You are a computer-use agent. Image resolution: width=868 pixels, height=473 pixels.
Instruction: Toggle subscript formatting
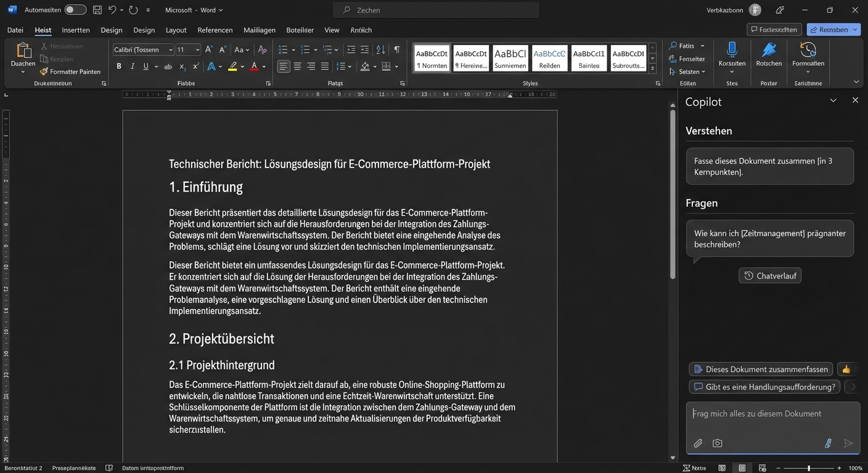click(182, 66)
